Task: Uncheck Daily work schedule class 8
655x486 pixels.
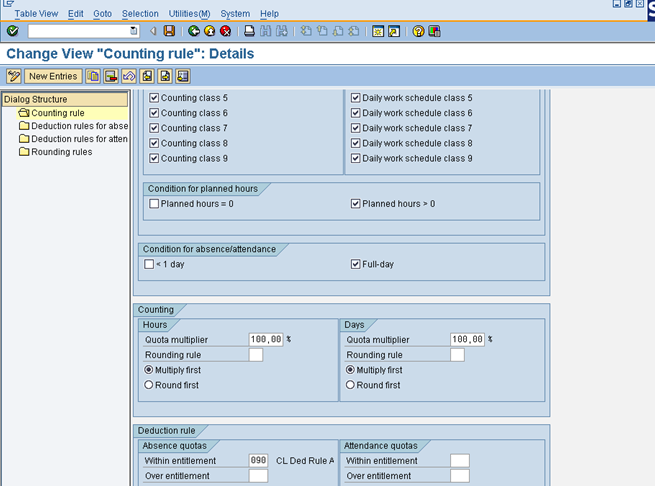Action: point(355,143)
